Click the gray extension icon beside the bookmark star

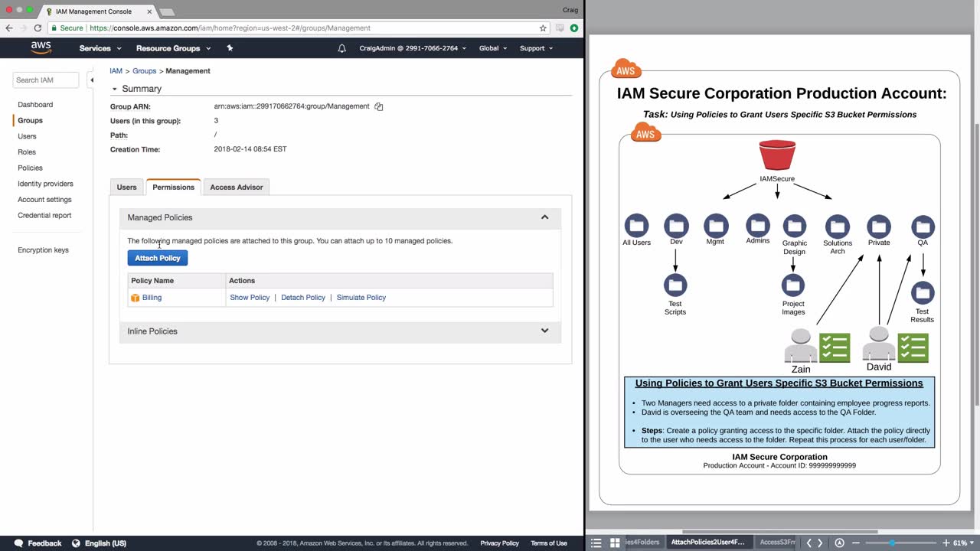560,28
